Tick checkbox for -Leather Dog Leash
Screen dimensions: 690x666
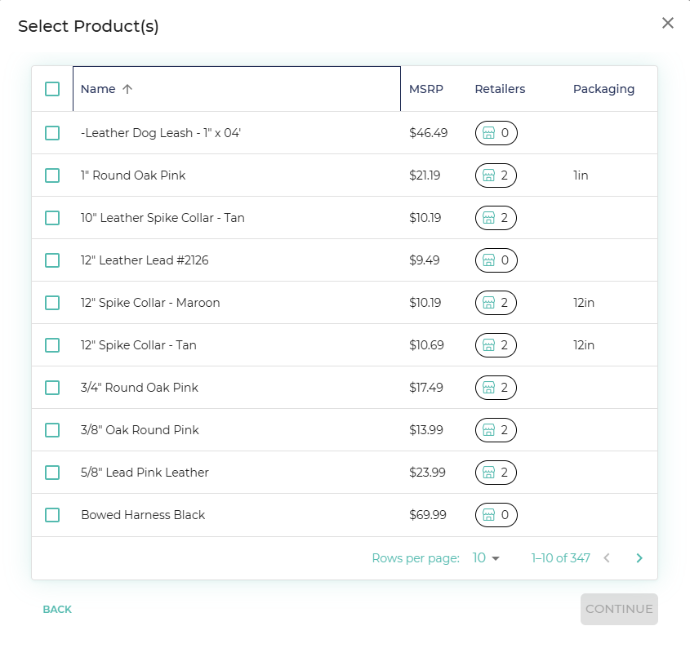52,133
